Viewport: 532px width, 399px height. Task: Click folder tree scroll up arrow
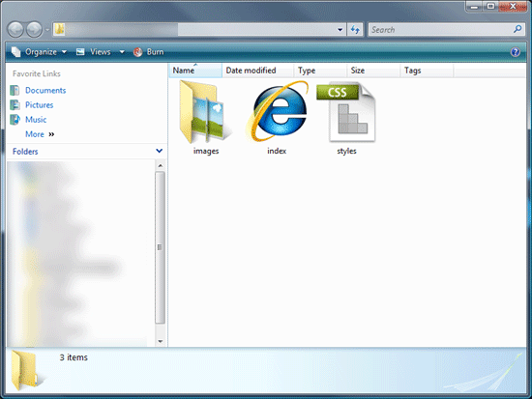(161, 166)
